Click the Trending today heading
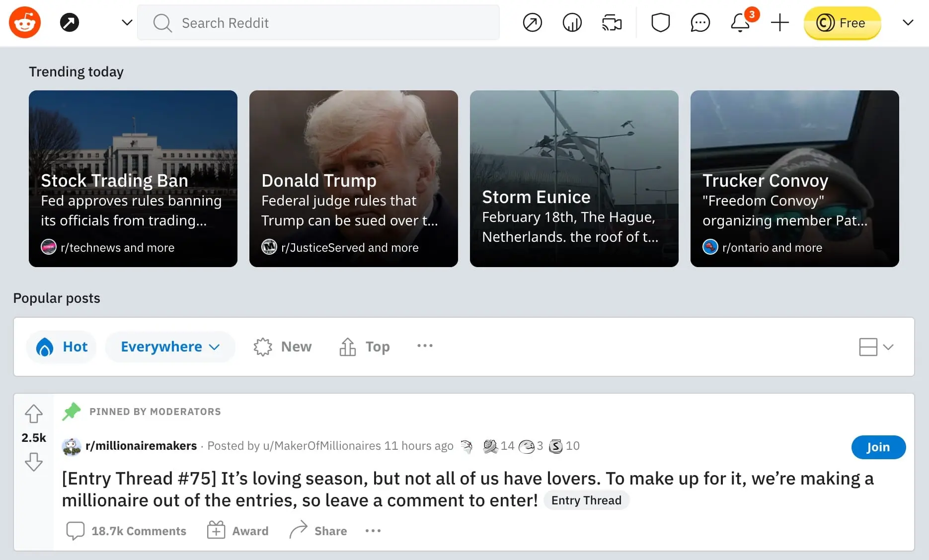 pos(76,71)
